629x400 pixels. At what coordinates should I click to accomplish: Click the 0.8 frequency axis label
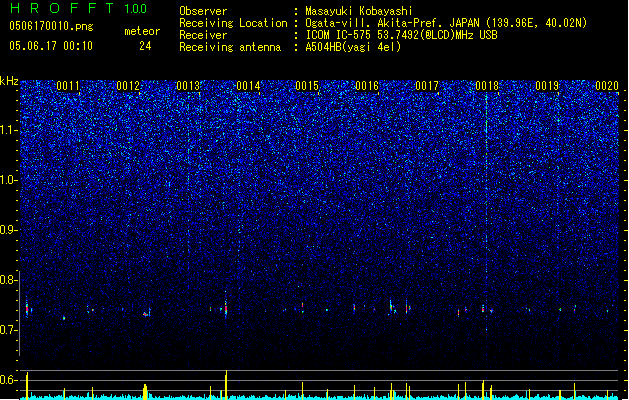pyautogui.click(x=9, y=280)
